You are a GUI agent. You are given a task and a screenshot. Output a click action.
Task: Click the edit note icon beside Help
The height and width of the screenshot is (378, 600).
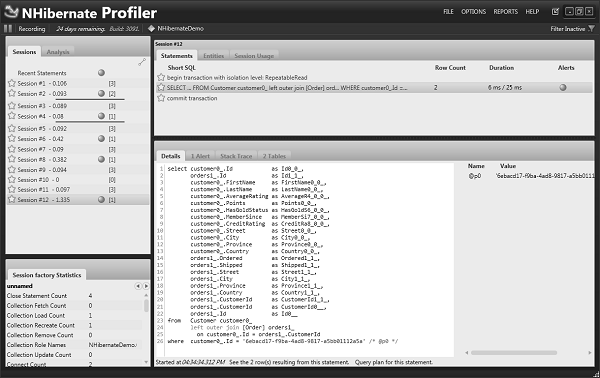(x=555, y=11)
